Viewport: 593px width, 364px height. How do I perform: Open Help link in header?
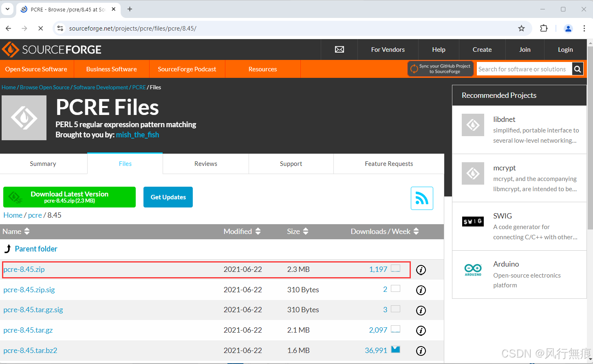click(x=439, y=50)
